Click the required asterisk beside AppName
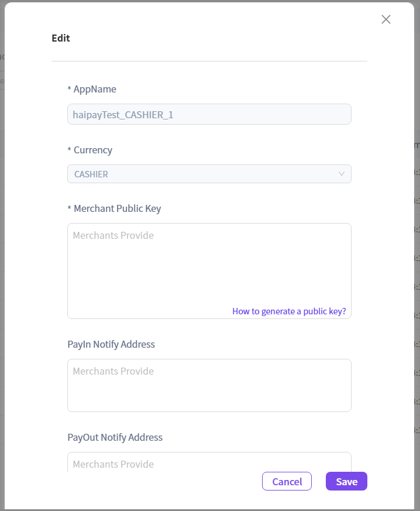Image resolution: width=420 pixels, height=511 pixels. pos(69,90)
